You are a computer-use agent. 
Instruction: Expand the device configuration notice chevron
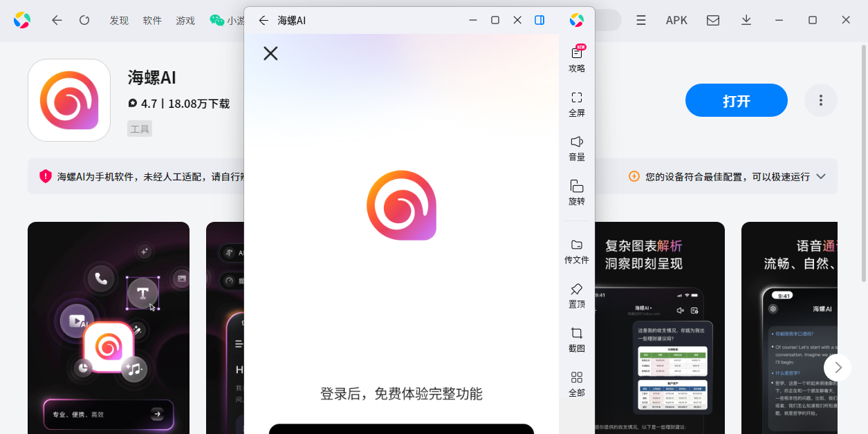click(x=821, y=176)
